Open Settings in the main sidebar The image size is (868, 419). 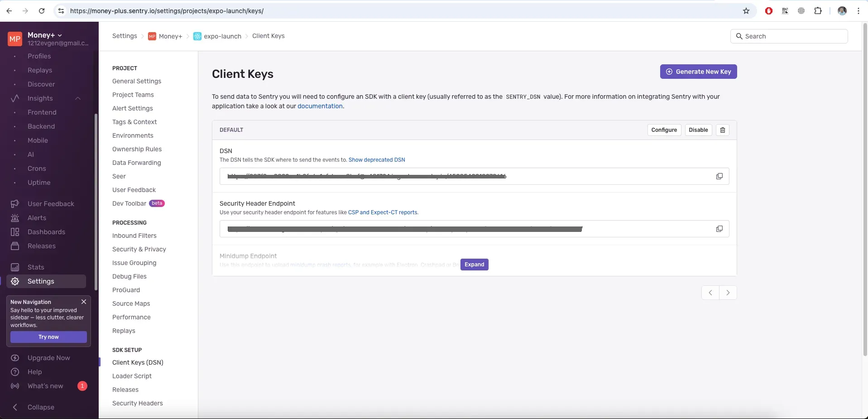coord(46,281)
